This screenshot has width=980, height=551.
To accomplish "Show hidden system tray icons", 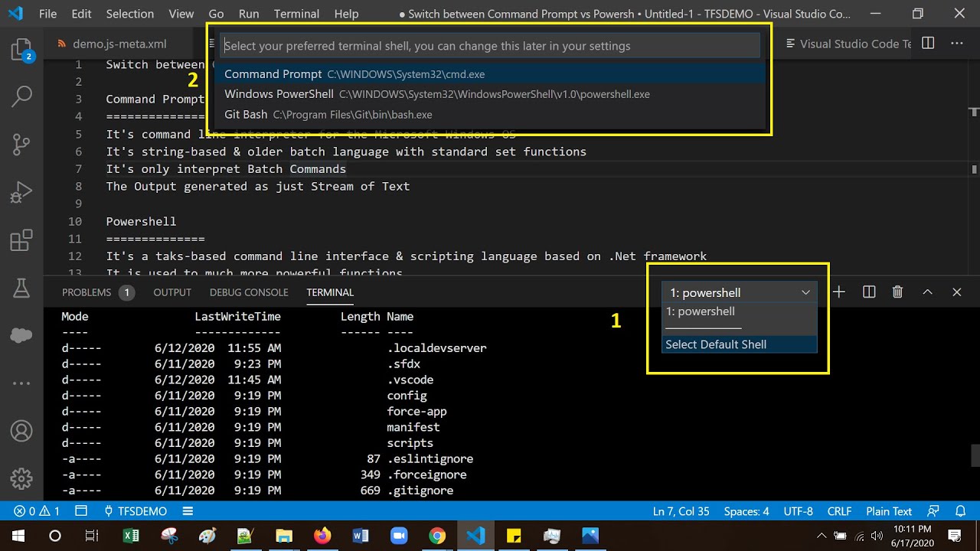I will point(822,536).
